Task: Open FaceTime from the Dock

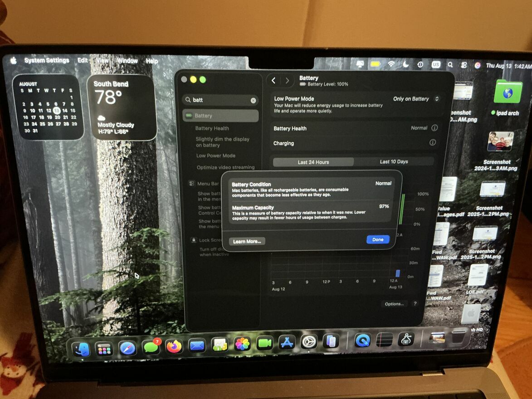Action: [x=265, y=343]
